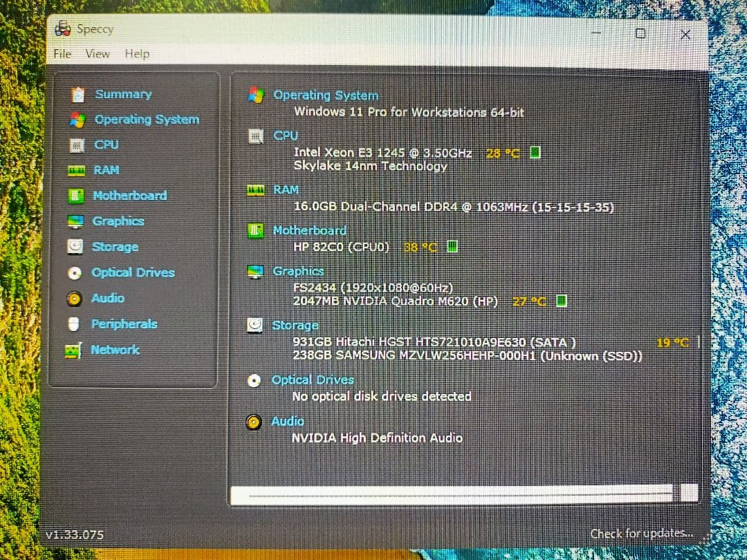Select the Speccy logo in title bar
Viewport: 747px width, 560px height.
tap(62, 28)
